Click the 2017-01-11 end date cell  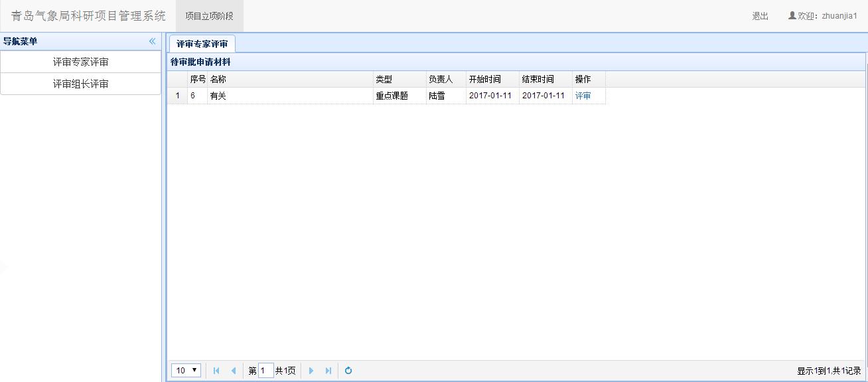click(546, 96)
